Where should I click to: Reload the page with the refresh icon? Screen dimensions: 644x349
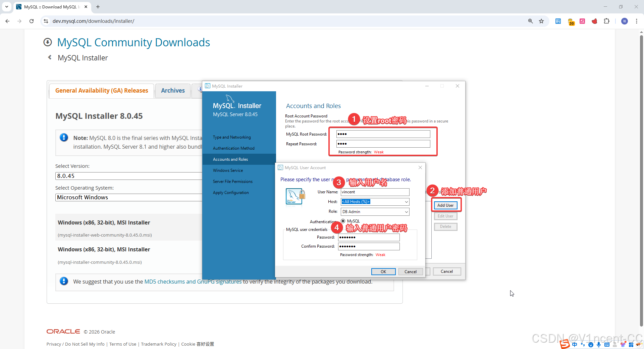(x=32, y=21)
